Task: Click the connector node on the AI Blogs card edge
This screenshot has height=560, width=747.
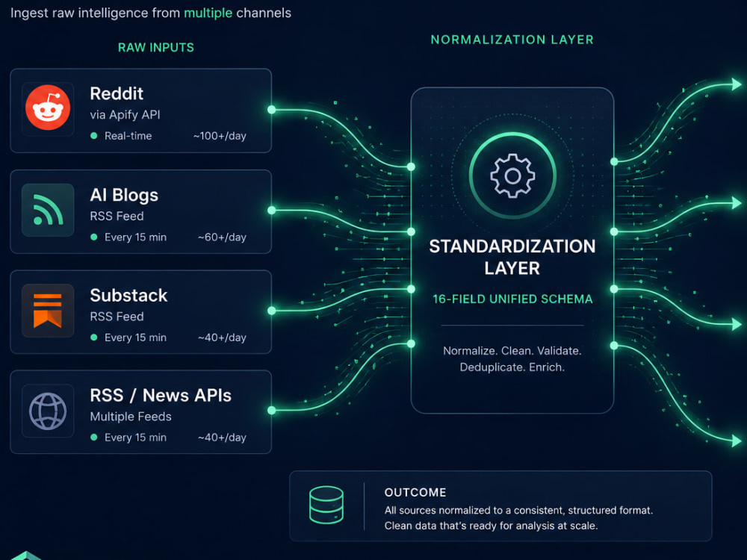Action: click(x=272, y=210)
